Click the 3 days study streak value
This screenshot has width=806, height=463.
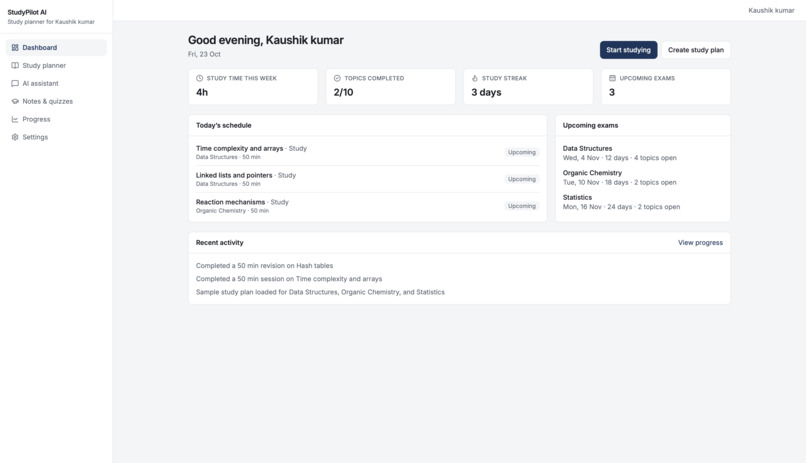[x=486, y=92]
